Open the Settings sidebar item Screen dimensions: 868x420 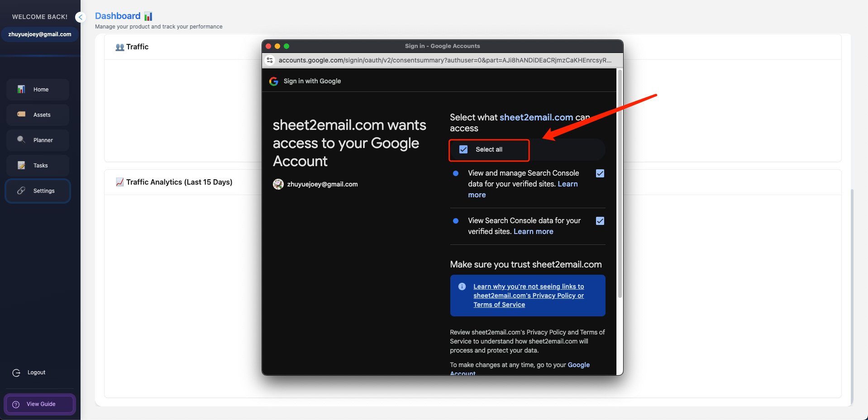[38, 191]
